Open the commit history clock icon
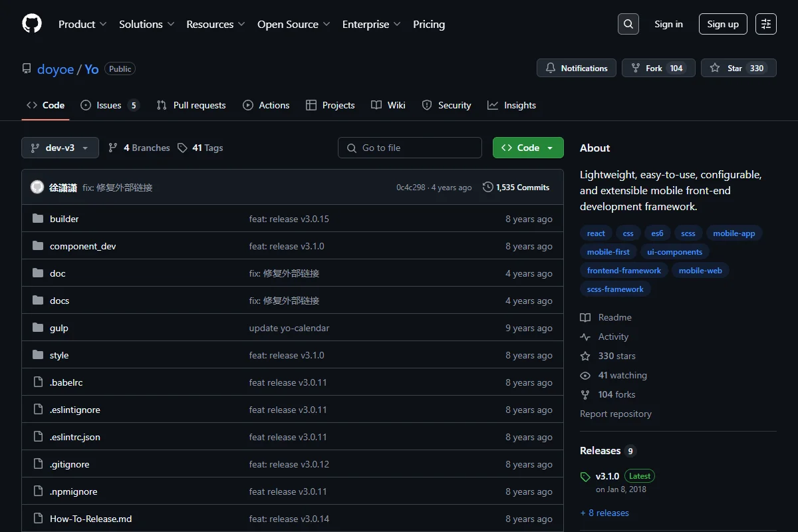798x532 pixels. tap(488, 188)
